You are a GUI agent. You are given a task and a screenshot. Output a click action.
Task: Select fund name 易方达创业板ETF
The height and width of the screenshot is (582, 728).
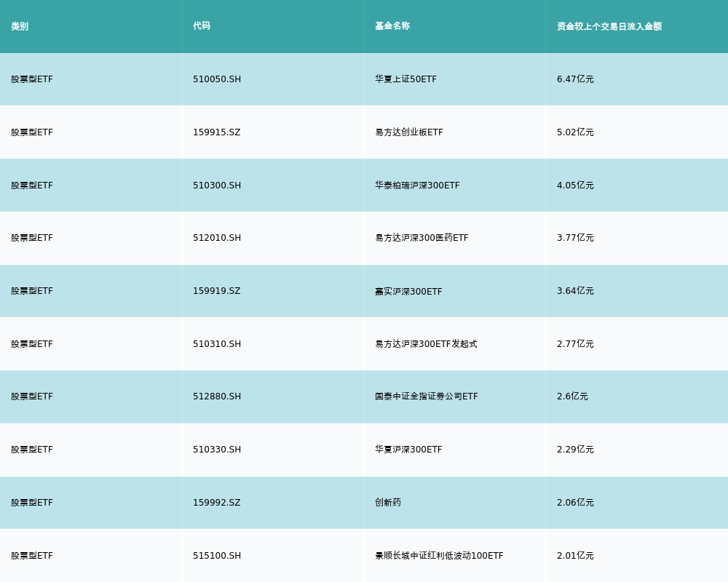(409, 132)
